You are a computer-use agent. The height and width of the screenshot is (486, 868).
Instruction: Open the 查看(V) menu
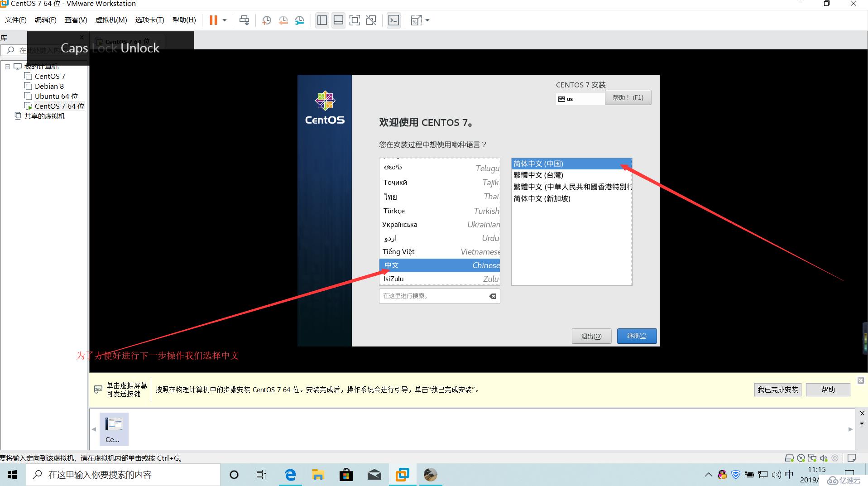pyautogui.click(x=76, y=20)
